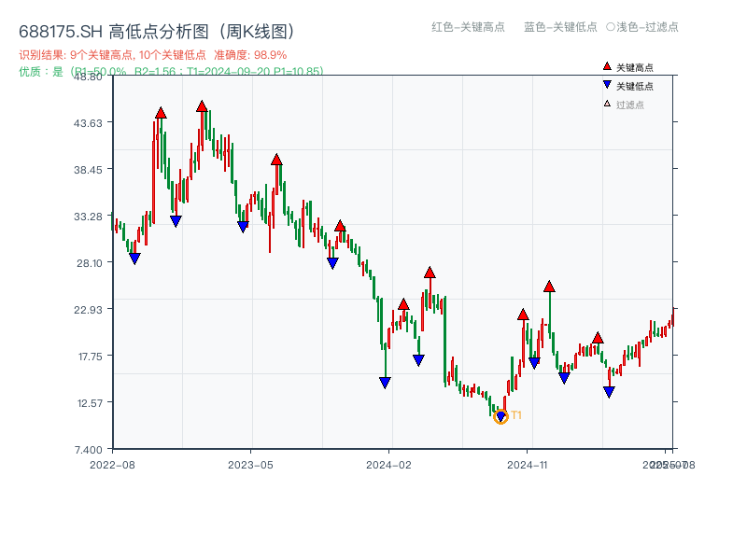Click the red triangle marker near the 2024-02 rebound
This screenshot has width=747, height=560.
click(x=403, y=304)
